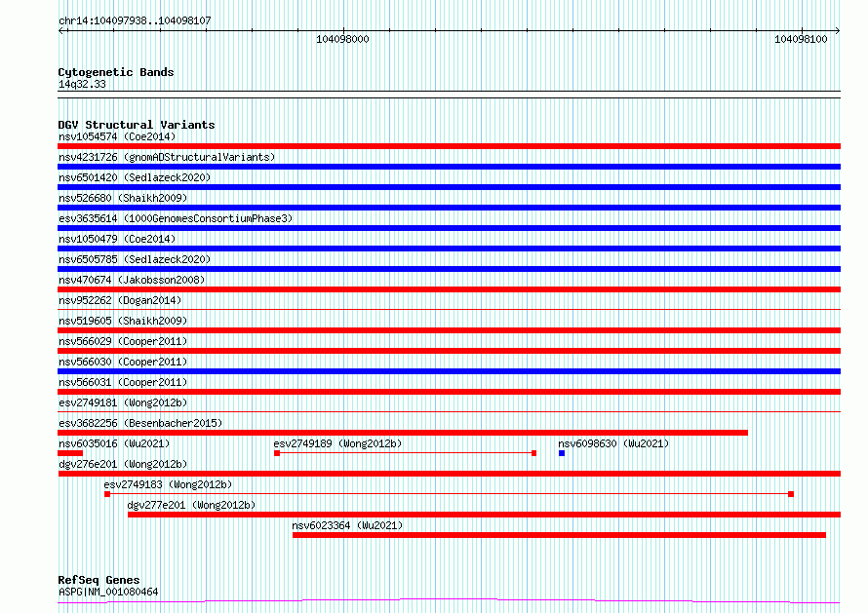Viewport: 868px width, 613px height.
Task: Select the nsv4231726 gnomADStructuralVariants label
Action: pyautogui.click(x=167, y=157)
